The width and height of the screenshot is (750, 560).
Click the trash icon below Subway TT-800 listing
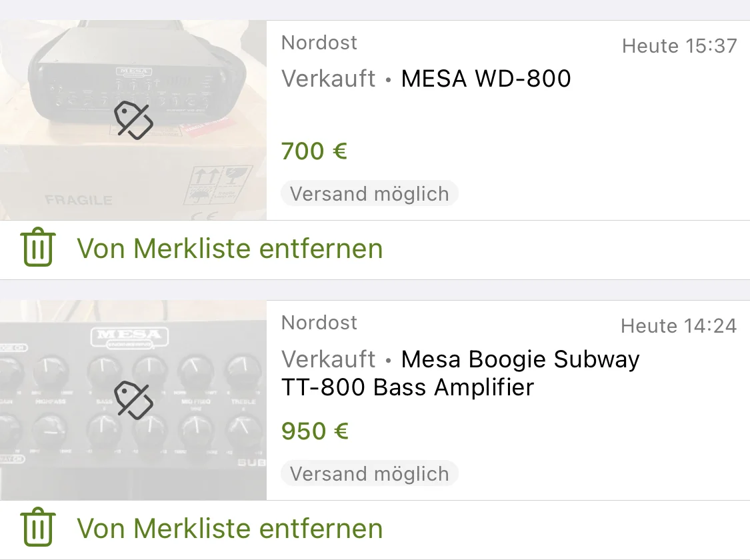(38, 528)
